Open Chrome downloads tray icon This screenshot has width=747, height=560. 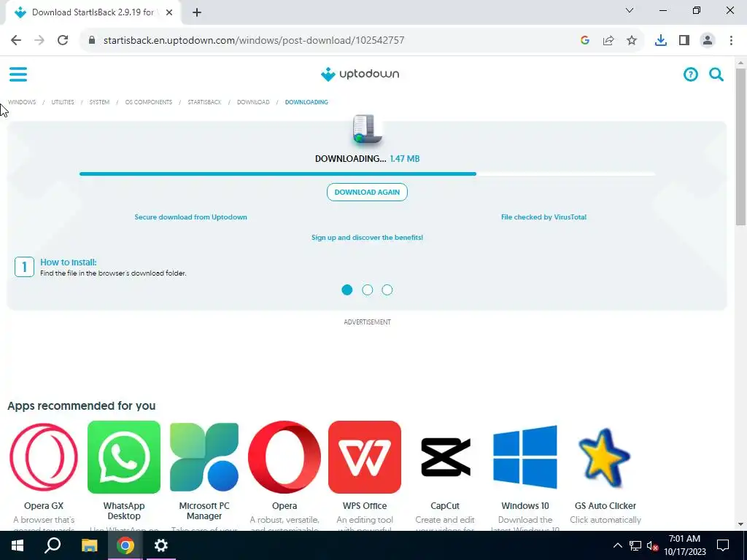(660, 40)
